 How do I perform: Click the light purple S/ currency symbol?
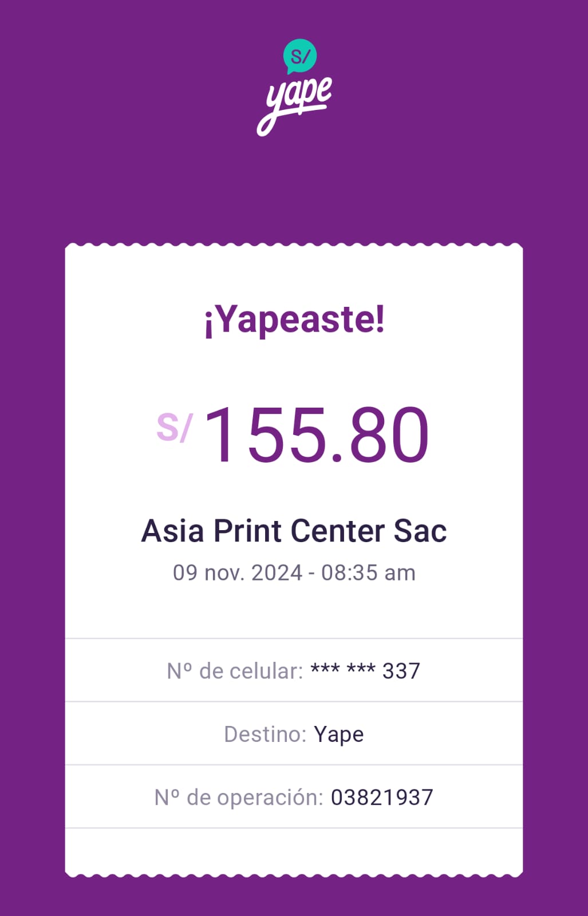[174, 427]
